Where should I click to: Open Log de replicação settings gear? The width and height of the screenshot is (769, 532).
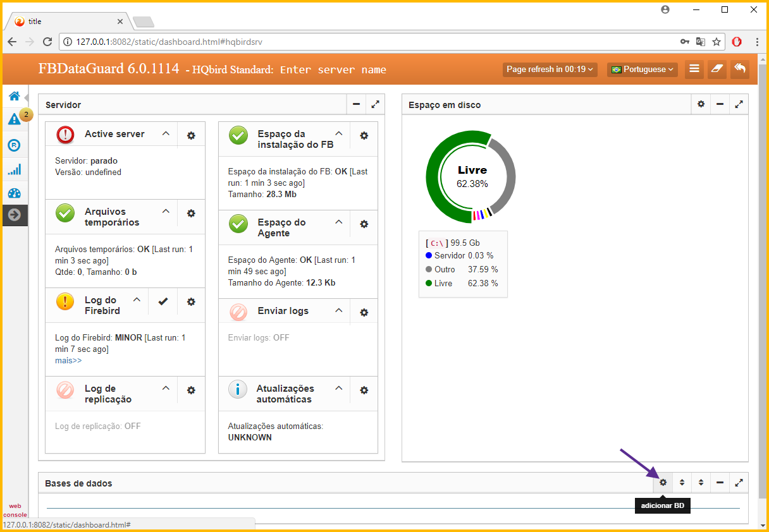pos(191,390)
